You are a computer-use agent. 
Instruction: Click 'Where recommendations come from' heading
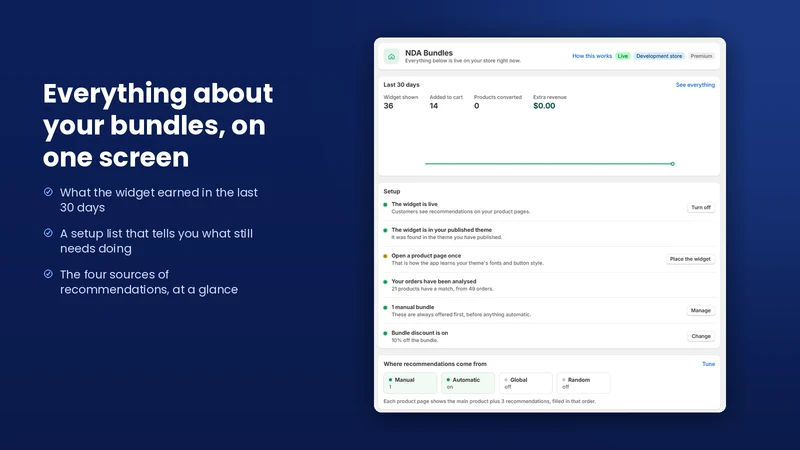pos(435,364)
